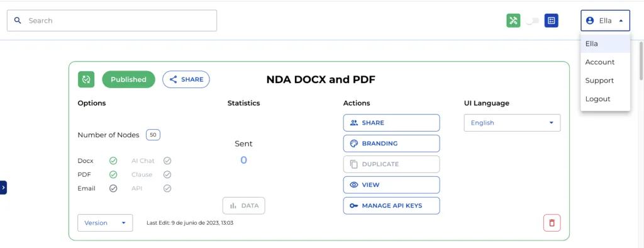
Task: Toggle the Docx option checkmark
Action: [113, 161]
